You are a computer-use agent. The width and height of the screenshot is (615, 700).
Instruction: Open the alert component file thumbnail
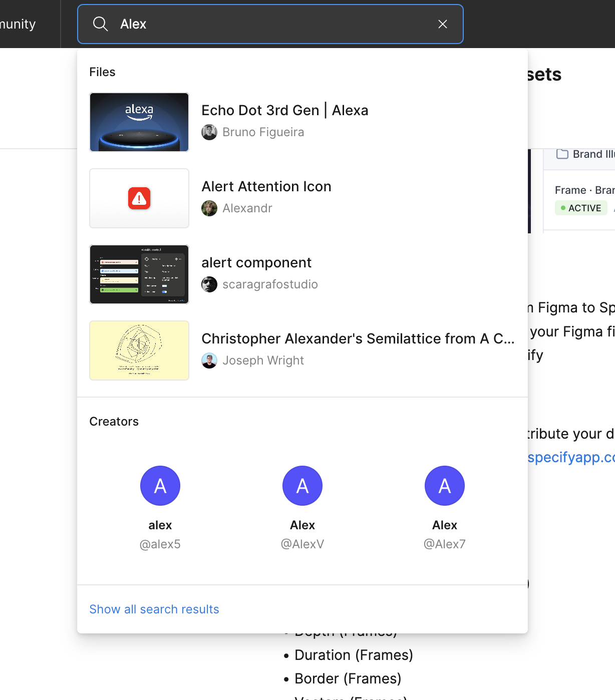click(139, 274)
